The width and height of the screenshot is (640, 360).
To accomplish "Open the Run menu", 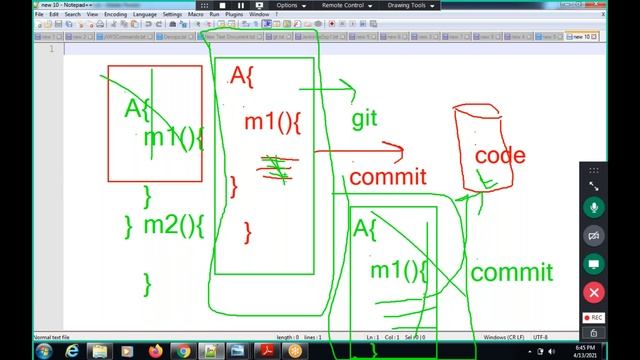I will click(x=214, y=14).
